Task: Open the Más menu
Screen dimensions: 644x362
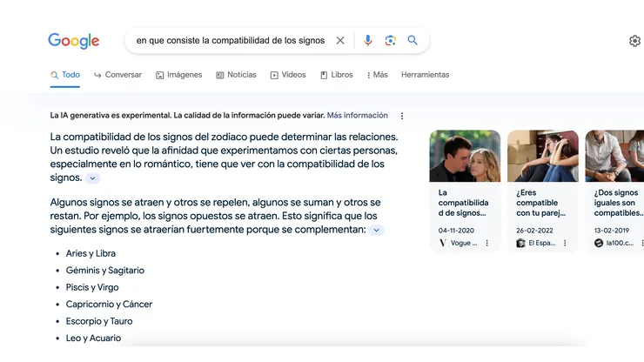Action: (x=377, y=75)
